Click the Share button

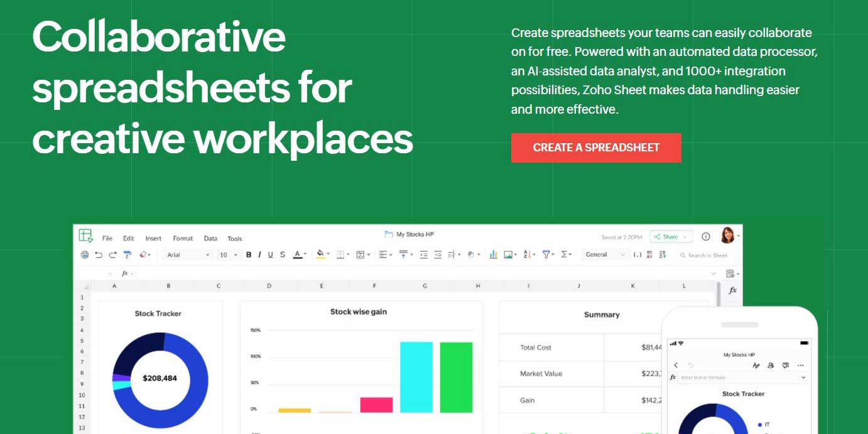tap(670, 237)
